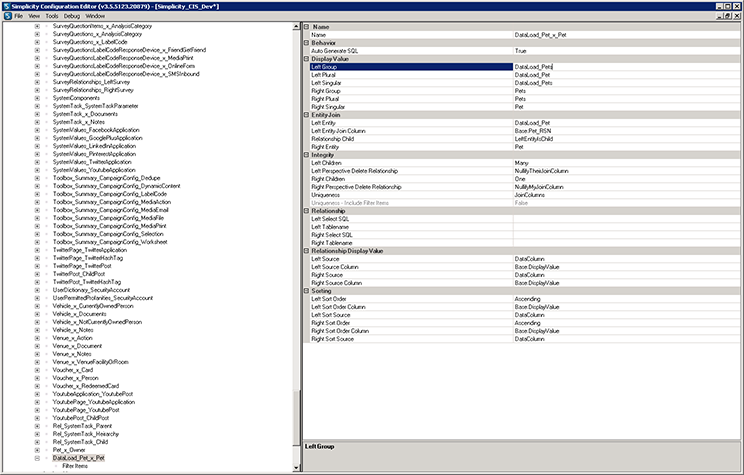
Task: Expand the Pet_x_Owner tree node
Action: [x=37, y=449]
